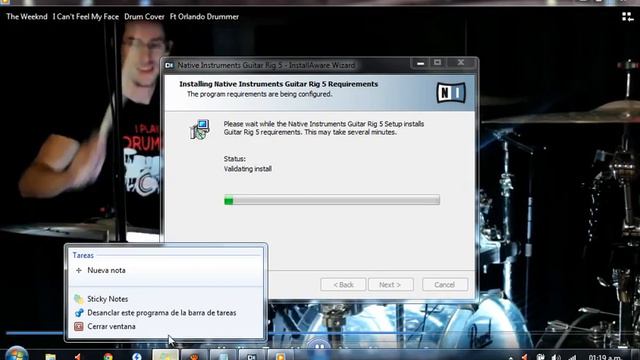This screenshot has width=640, height=360.
Task: Click the volume tray icon
Action: pos(556,357)
